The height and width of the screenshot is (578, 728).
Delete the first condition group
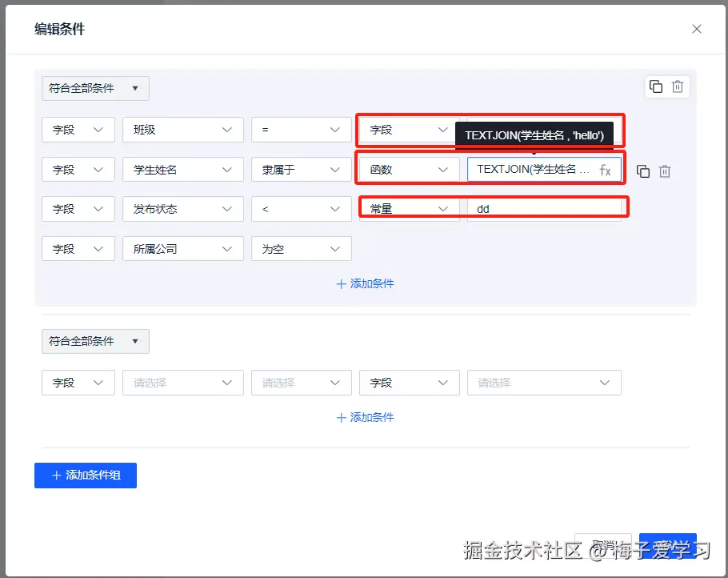pyautogui.click(x=678, y=86)
